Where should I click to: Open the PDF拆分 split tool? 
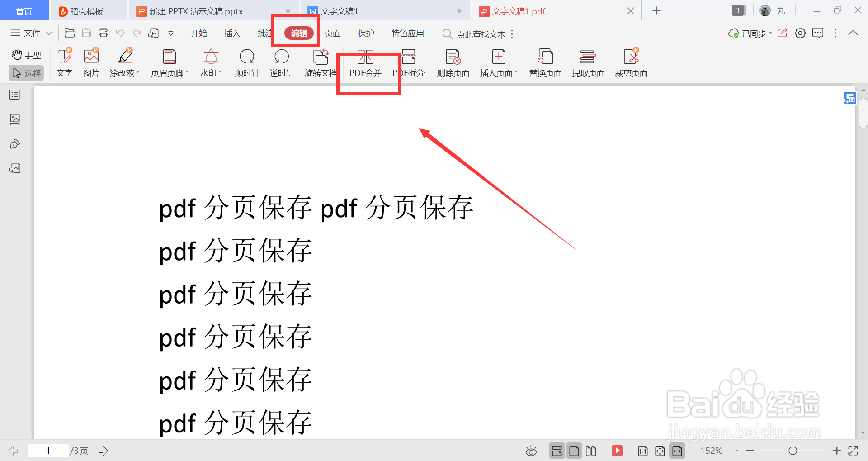click(x=408, y=63)
